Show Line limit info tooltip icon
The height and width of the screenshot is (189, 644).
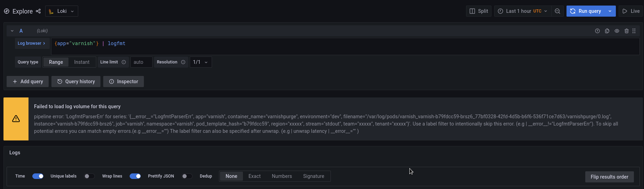124,62
